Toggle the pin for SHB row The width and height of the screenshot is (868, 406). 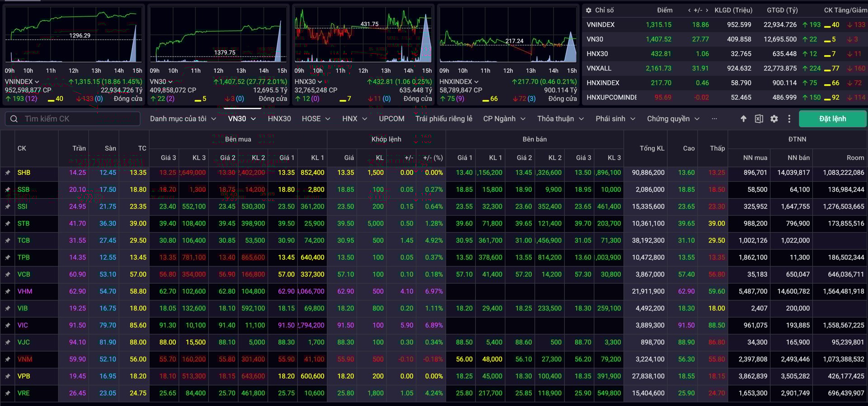(8, 172)
